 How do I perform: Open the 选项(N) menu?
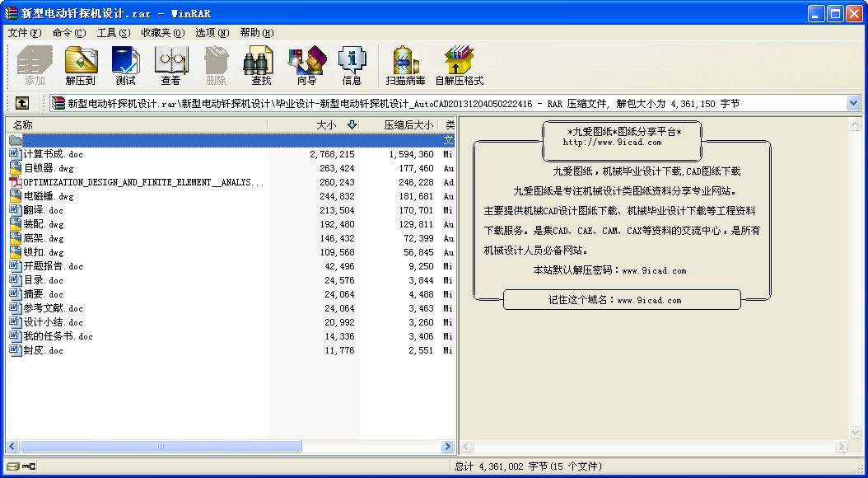tap(212, 33)
